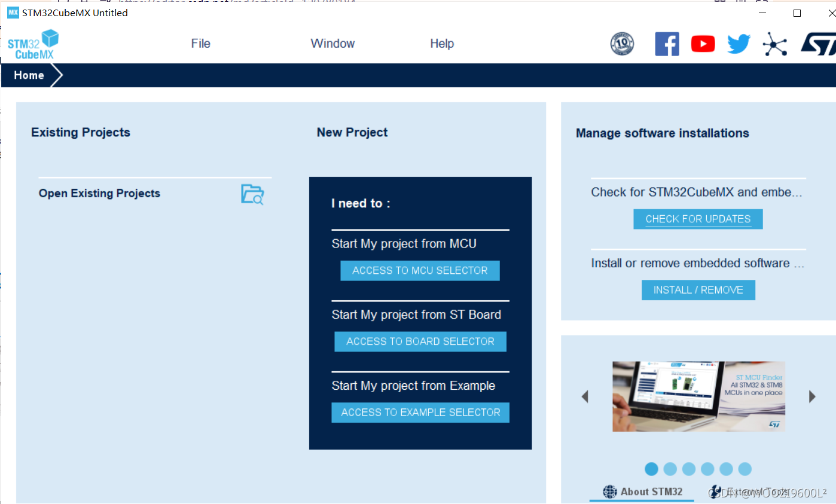Click 'Start My project from Example' text
The width and height of the screenshot is (836, 504).
(413, 386)
